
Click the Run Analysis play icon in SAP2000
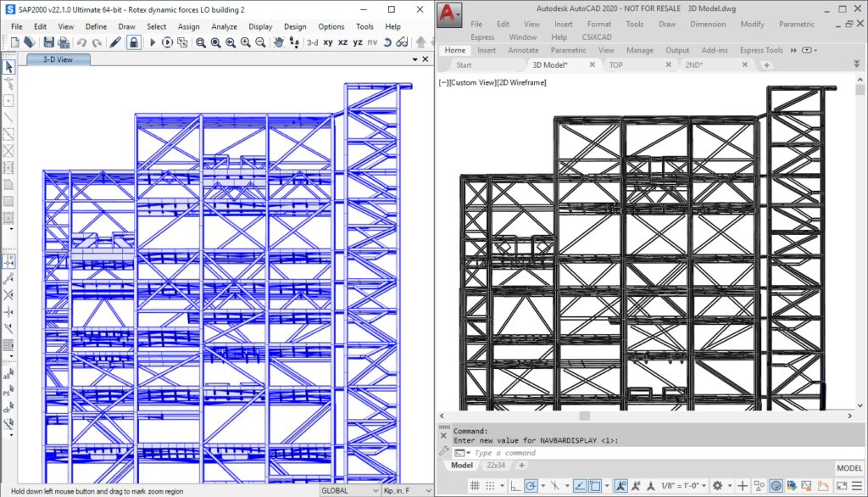coord(153,42)
